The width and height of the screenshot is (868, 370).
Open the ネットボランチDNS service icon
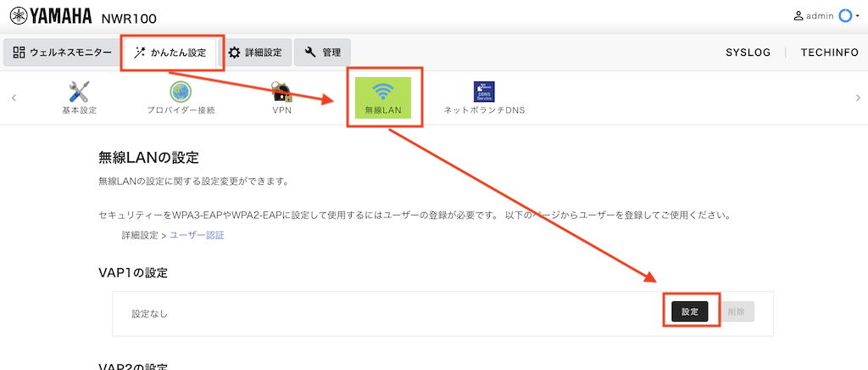tap(484, 92)
